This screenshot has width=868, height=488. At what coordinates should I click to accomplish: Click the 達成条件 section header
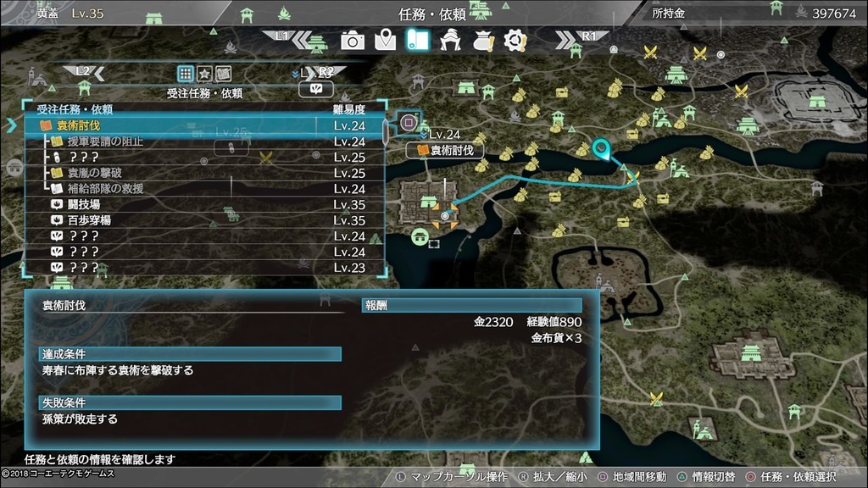(x=191, y=354)
